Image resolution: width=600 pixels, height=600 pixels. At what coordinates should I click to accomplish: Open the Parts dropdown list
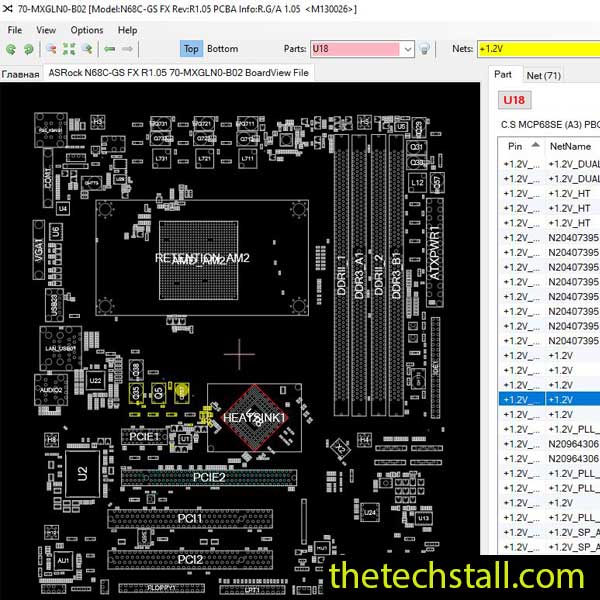pyautogui.click(x=407, y=49)
